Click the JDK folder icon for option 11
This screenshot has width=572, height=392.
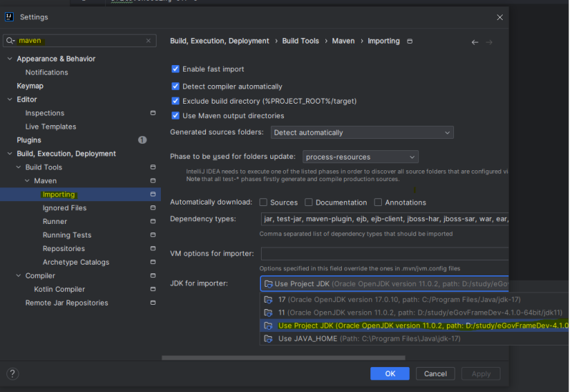pyautogui.click(x=268, y=313)
